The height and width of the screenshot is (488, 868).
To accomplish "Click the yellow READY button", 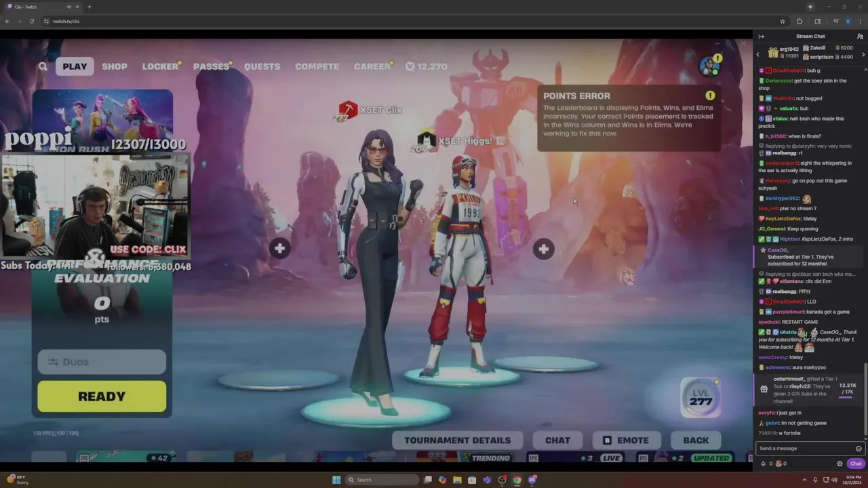I will [102, 396].
